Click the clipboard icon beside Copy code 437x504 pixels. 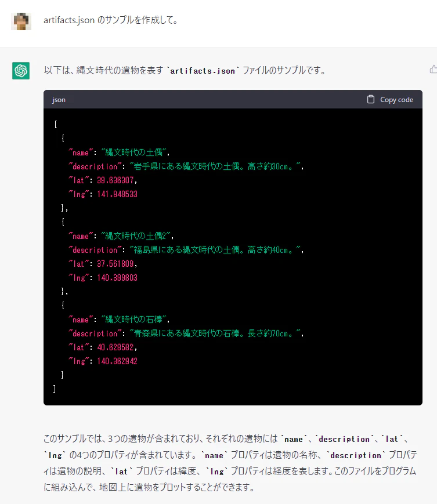click(x=371, y=99)
